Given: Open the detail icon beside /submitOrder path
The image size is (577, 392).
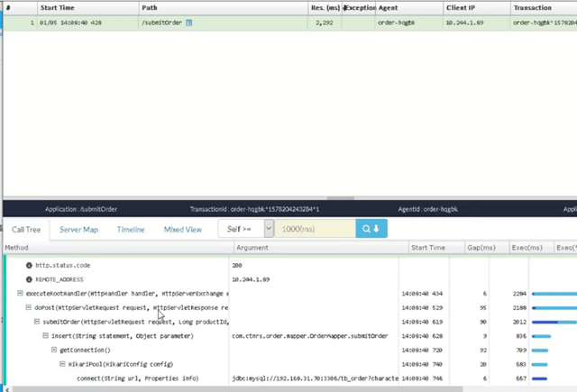Looking at the screenshot, I should (188, 23).
